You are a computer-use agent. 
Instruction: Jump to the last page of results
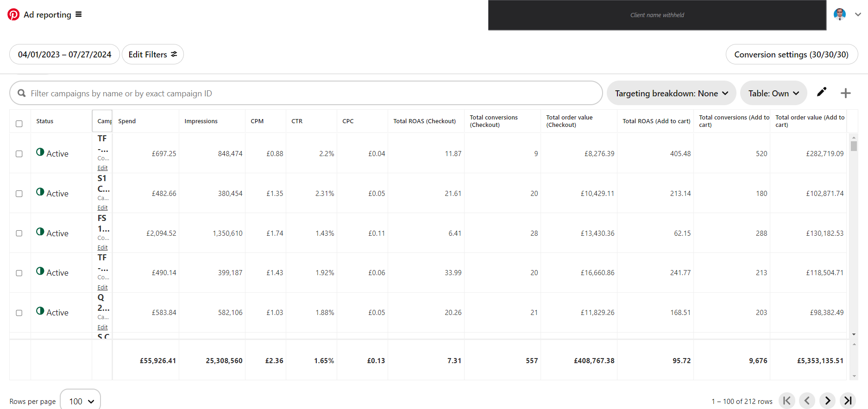pyautogui.click(x=848, y=401)
